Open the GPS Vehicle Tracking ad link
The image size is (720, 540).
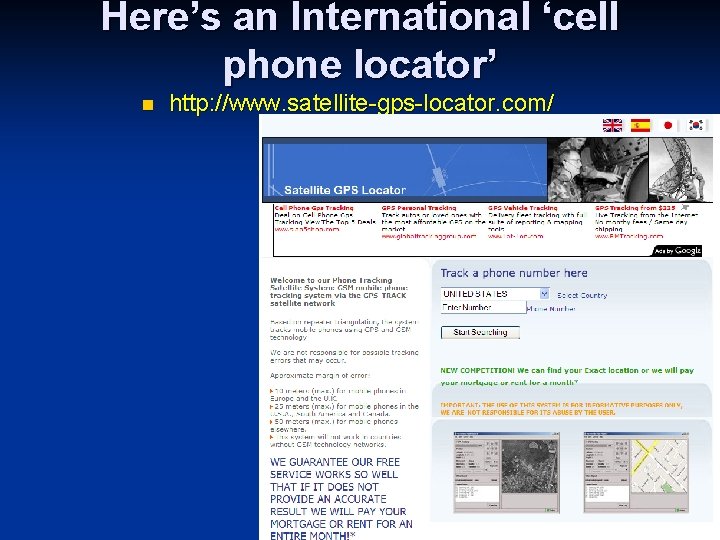point(523,208)
